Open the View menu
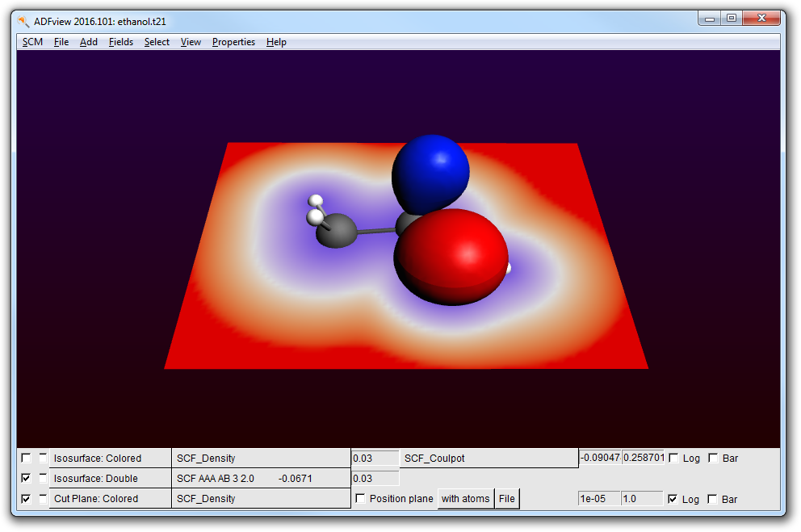 (191, 42)
